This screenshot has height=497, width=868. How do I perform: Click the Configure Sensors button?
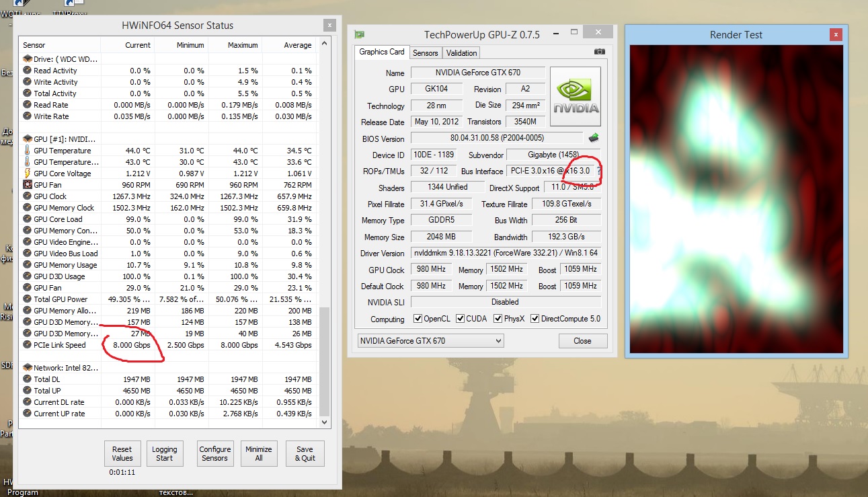point(214,454)
